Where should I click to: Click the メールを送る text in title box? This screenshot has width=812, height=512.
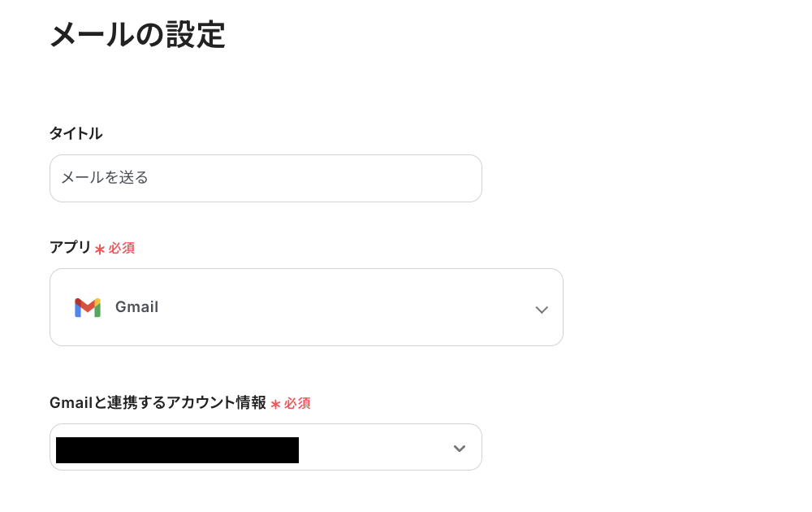coord(105,177)
